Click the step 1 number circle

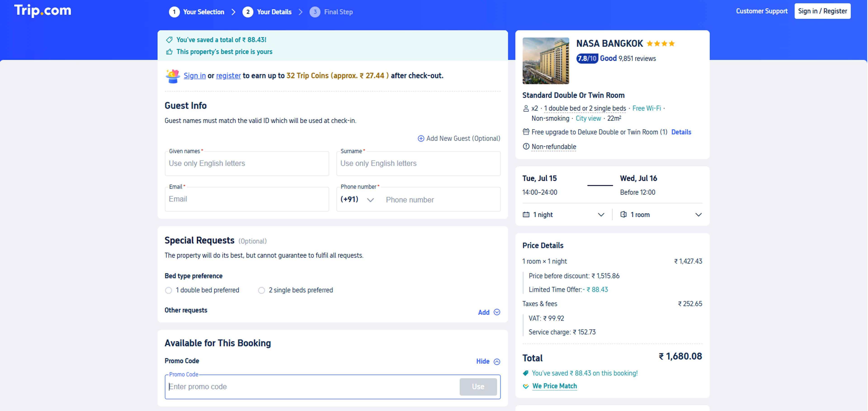pyautogui.click(x=174, y=12)
